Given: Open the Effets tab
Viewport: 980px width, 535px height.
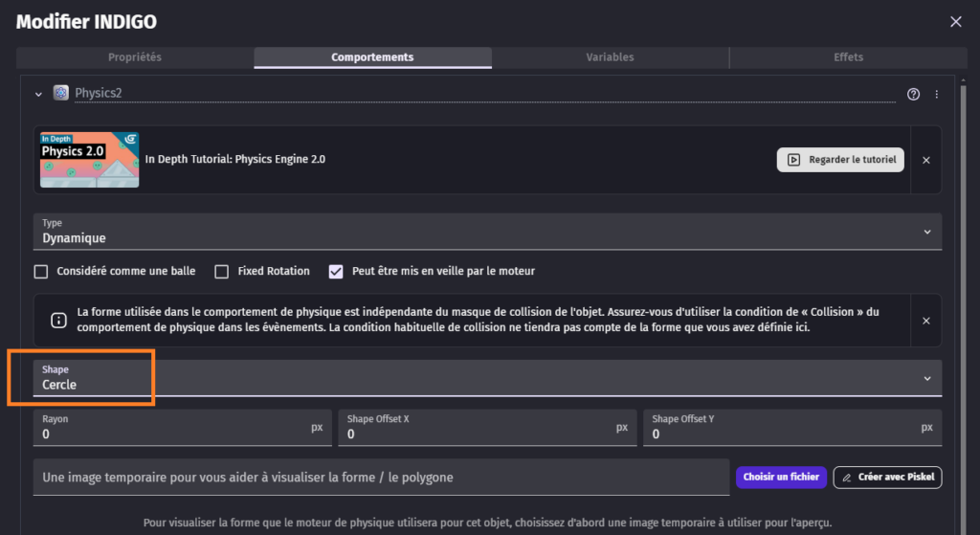Looking at the screenshot, I should click(848, 57).
